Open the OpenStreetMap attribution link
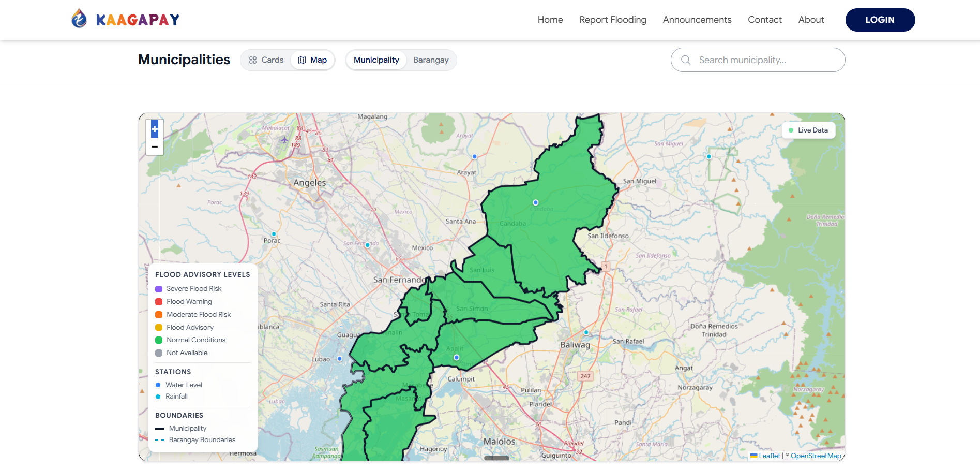The height and width of the screenshot is (469, 980). coord(816,456)
